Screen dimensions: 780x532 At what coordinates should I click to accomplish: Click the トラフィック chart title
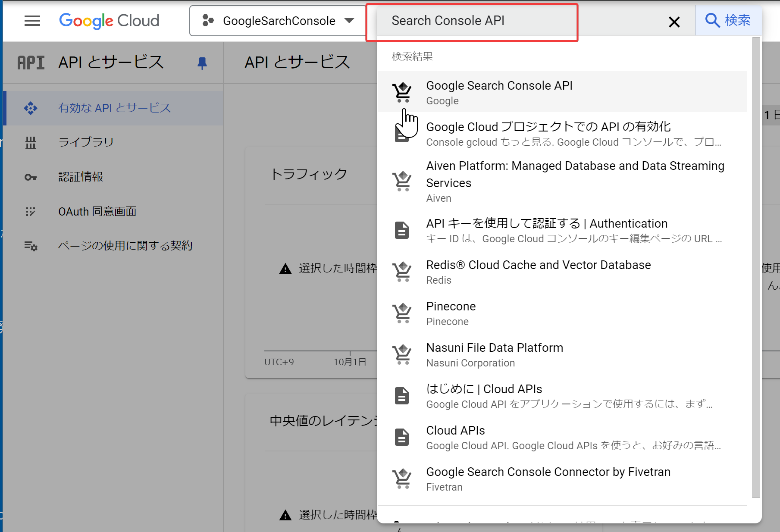(309, 174)
